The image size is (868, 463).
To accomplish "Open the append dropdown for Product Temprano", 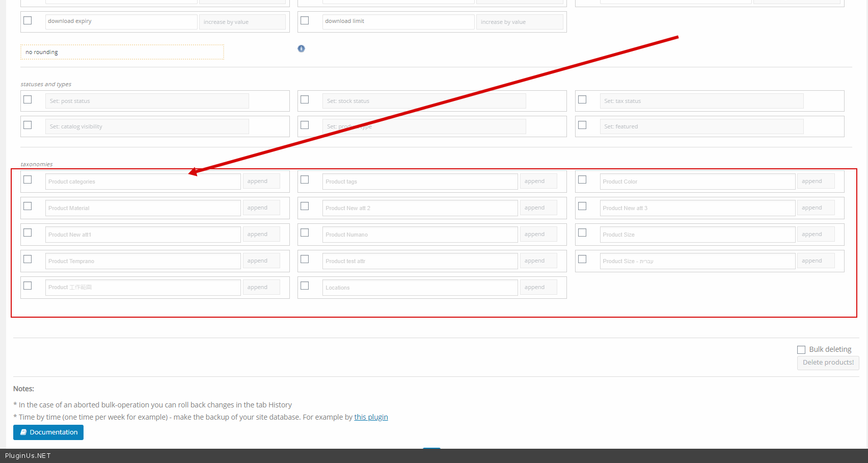I will [261, 261].
